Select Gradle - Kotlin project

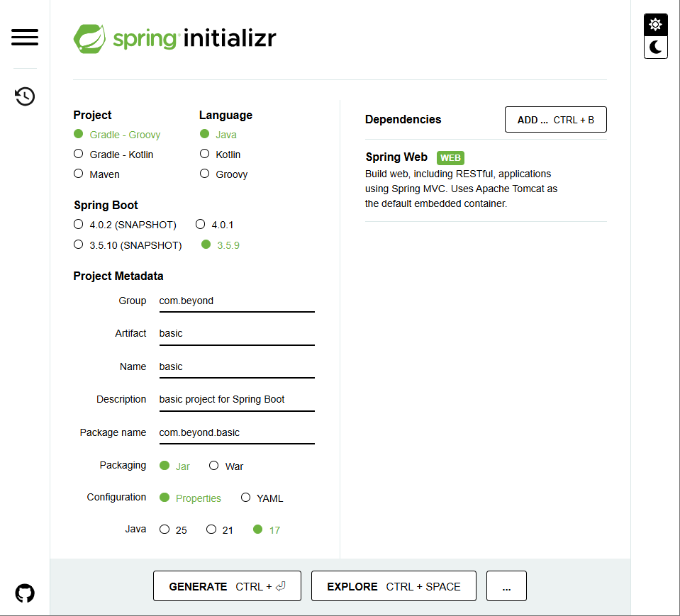[x=113, y=155]
